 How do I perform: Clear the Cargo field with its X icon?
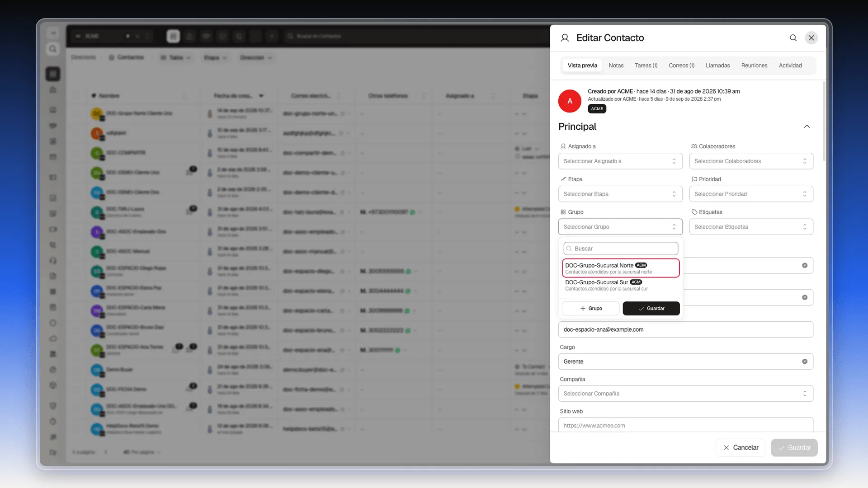[805, 361]
